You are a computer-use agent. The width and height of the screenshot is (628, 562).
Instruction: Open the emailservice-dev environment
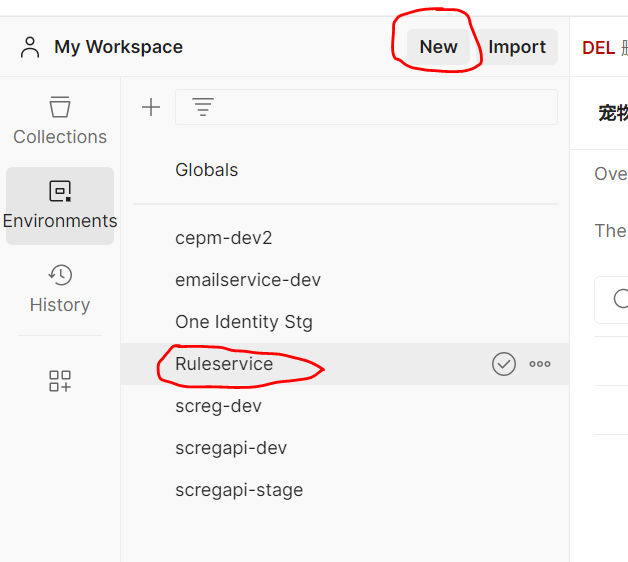pyautogui.click(x=248, y=280)
